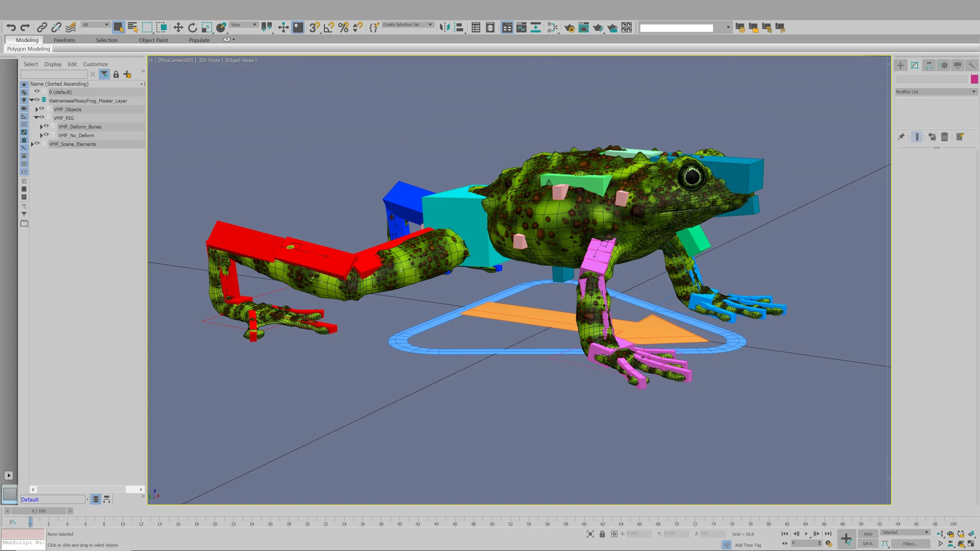Expand the VMF_Scene_Elements layer

click(32, 144)
